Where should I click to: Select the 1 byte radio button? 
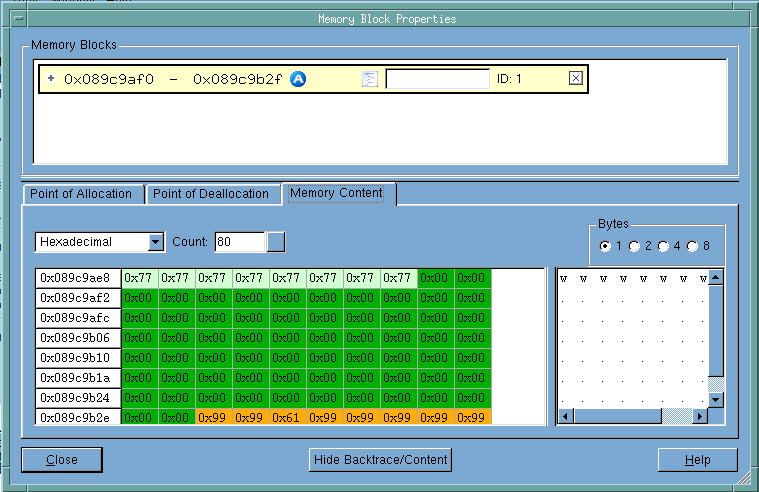pyautogui.click(x=604, y=246)
